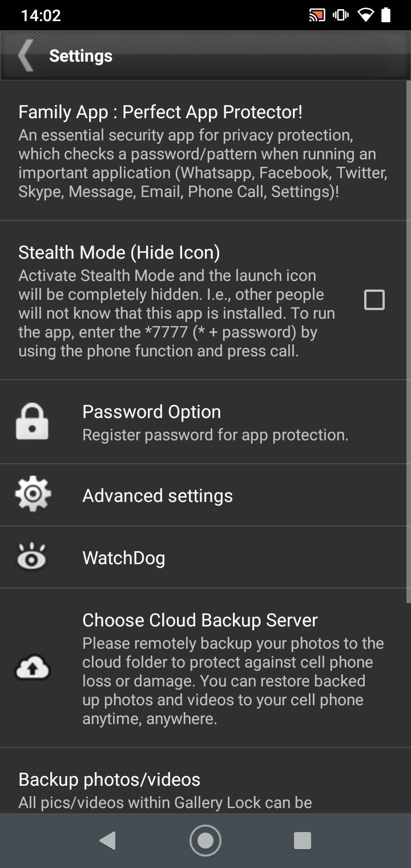Click the Settings title in header
This screenshot has width=411, height=868.
pos(80,56)
